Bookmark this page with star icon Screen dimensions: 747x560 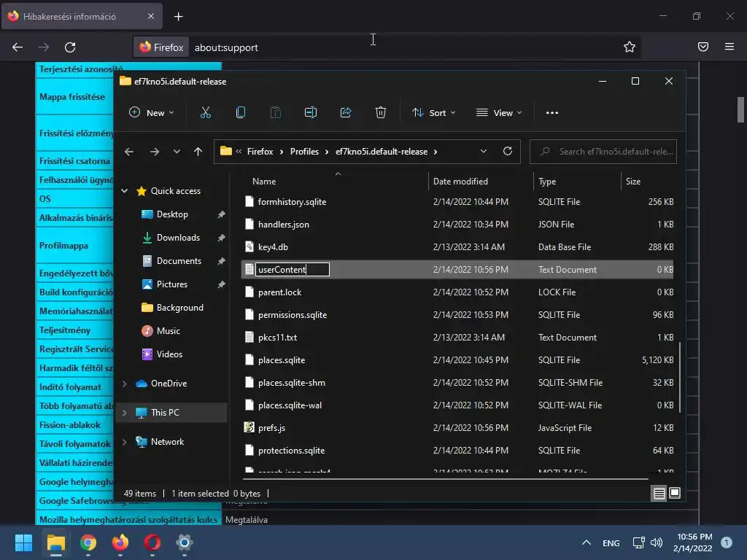point(629,47)
